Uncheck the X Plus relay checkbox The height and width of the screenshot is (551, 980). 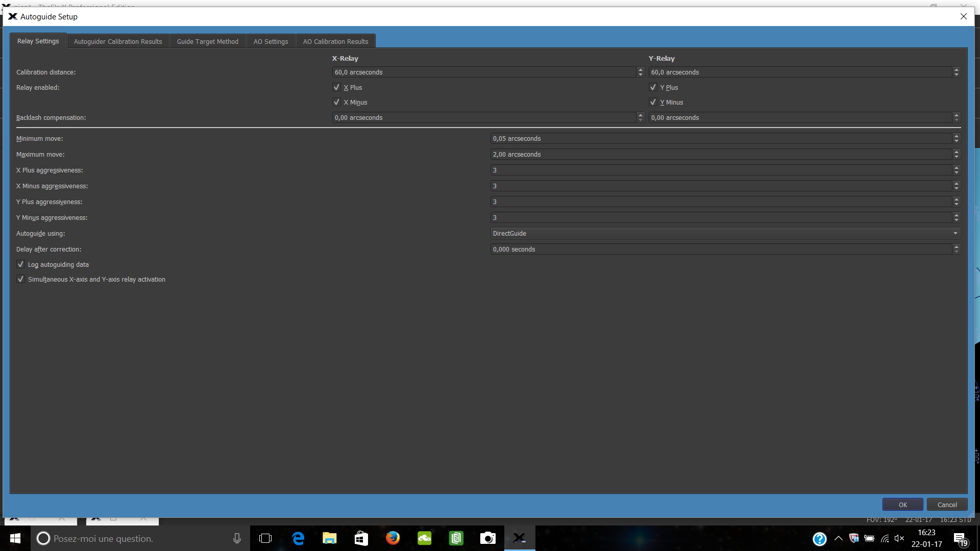[x=337, y=87]
